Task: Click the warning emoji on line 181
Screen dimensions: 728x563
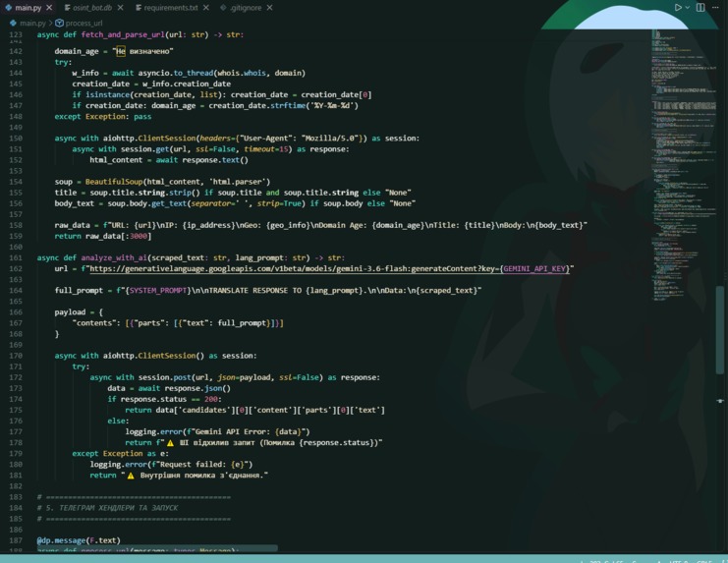Action: (131, 476)
